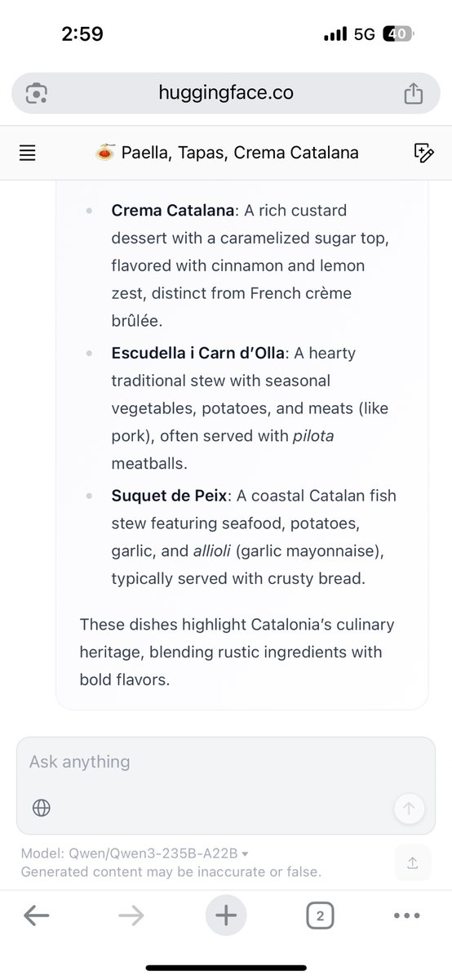This screenshot has width=452, height=980.
Task: Focus the Ask anything input field
Action: click(226, 762)
